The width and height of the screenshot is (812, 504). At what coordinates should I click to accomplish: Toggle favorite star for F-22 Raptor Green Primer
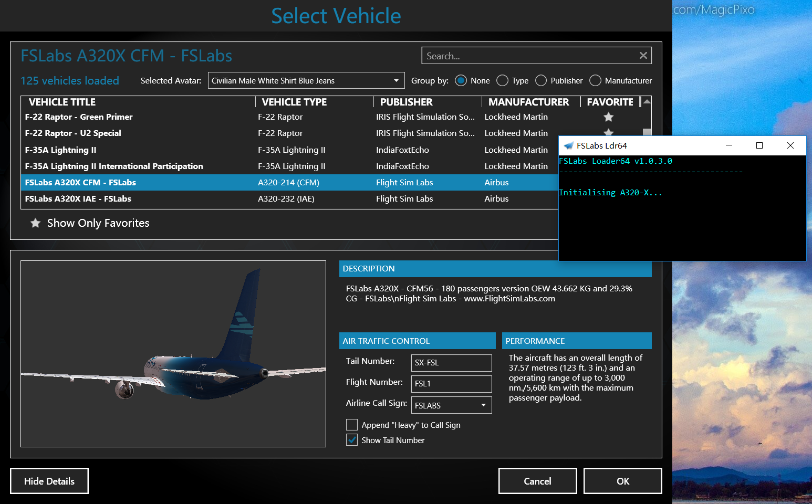pyautogui.click(x=608, y=117)
